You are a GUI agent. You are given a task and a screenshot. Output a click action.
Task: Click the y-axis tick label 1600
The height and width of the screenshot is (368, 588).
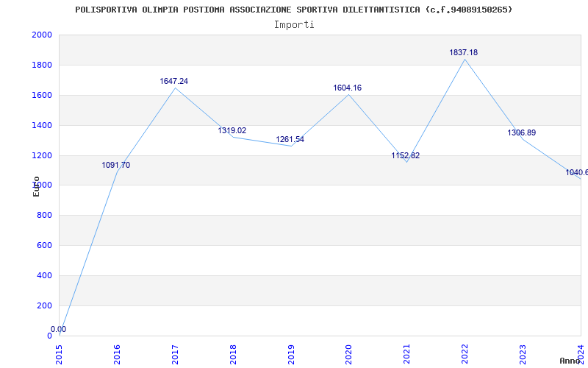tap(42, 95)
